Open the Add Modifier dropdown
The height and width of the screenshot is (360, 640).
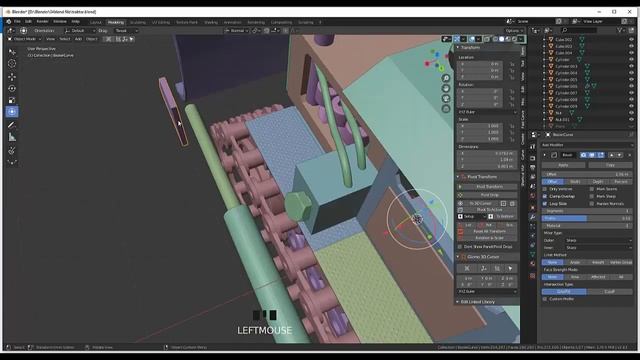587,145
